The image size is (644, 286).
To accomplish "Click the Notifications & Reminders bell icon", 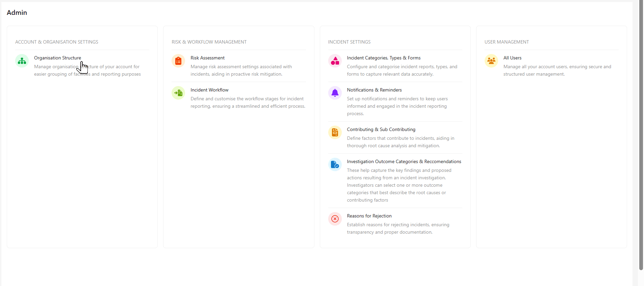I will [335, 93].
